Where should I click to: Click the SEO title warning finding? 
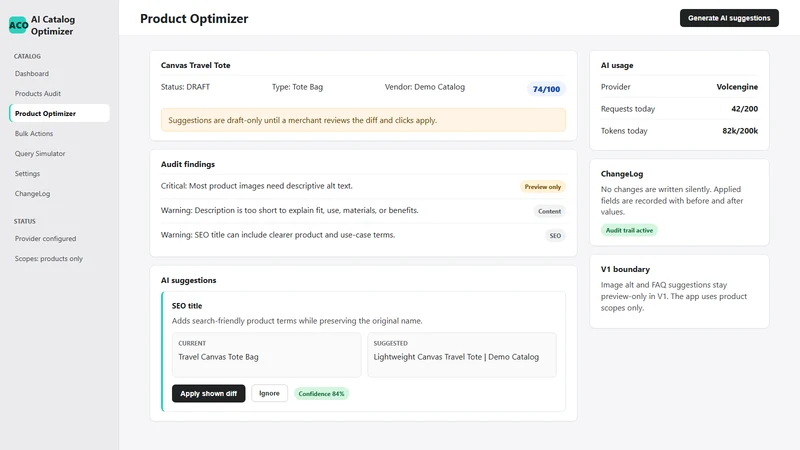(278, 235)
